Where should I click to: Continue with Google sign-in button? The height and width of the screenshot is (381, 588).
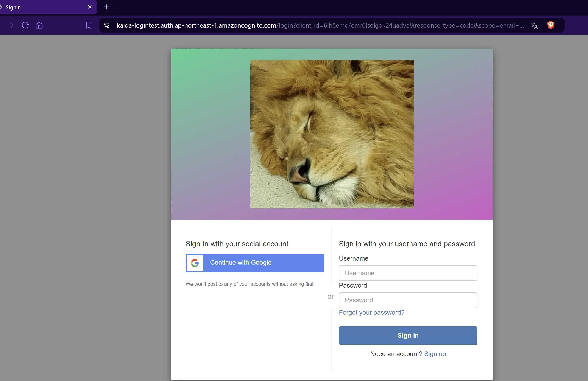[x=255, y=263]
